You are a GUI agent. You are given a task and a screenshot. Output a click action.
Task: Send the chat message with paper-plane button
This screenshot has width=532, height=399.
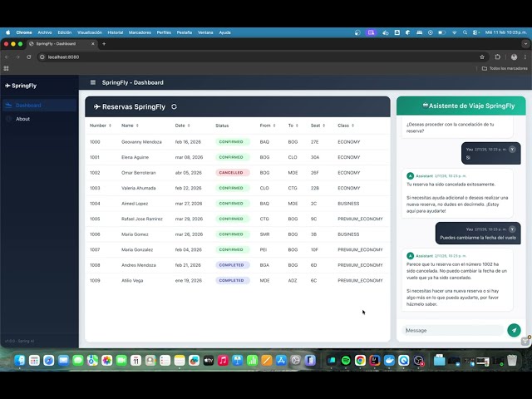514,330
